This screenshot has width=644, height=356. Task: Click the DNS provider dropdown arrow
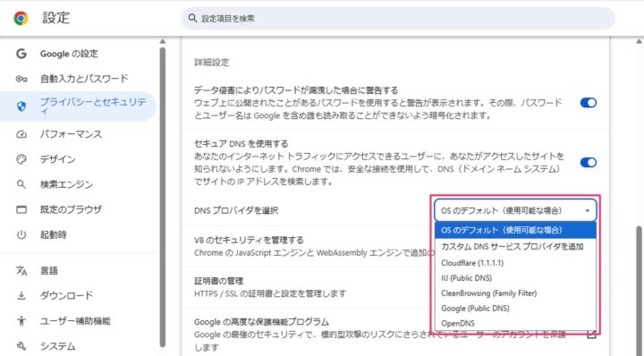click(x=588, y=210)
